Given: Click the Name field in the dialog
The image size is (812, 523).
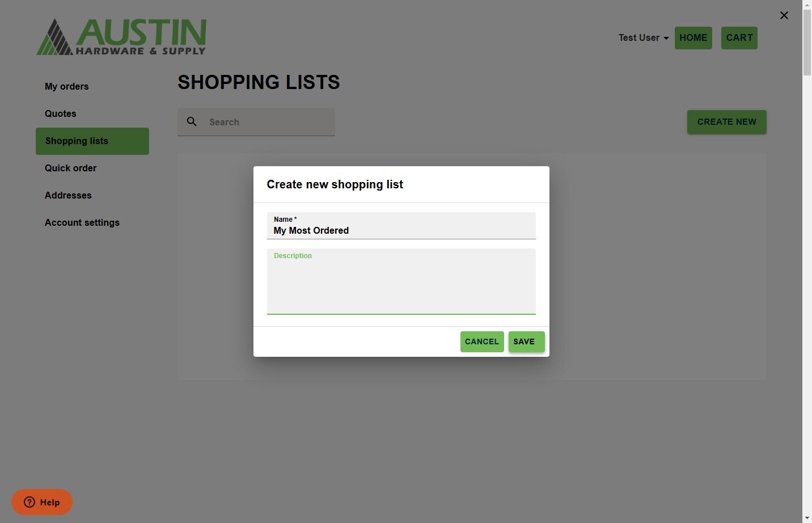Looking at the screenshot, I should tap(401, 226).
